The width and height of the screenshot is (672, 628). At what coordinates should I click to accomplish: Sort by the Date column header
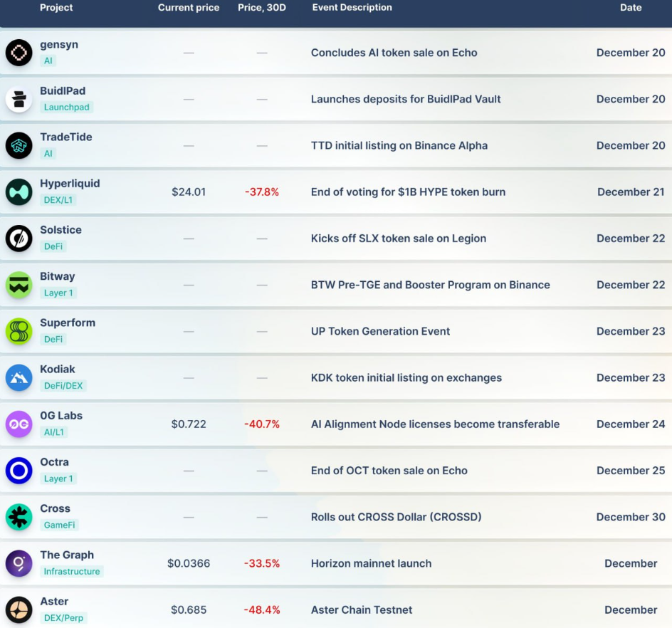click(631, 8)
